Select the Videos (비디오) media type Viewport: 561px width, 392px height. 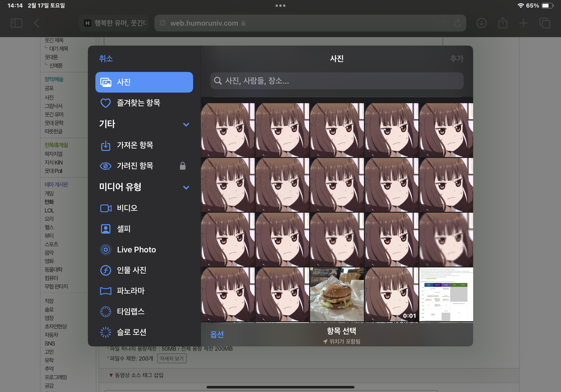(x=127, y=208)
